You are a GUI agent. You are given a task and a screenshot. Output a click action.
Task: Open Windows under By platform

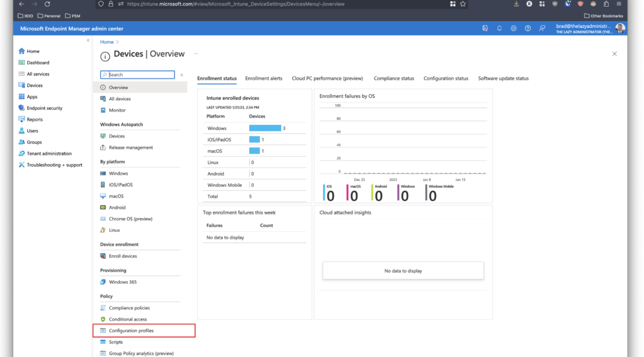(x=114, y=174)
